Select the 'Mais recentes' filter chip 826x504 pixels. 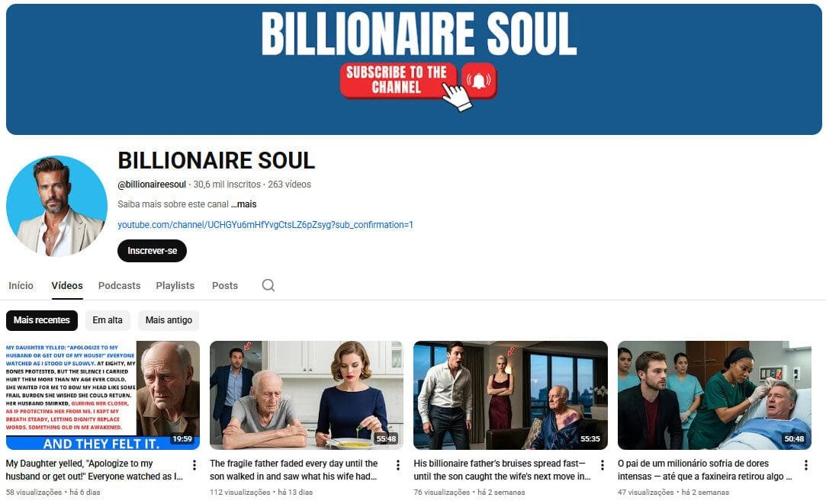[41, 320]
